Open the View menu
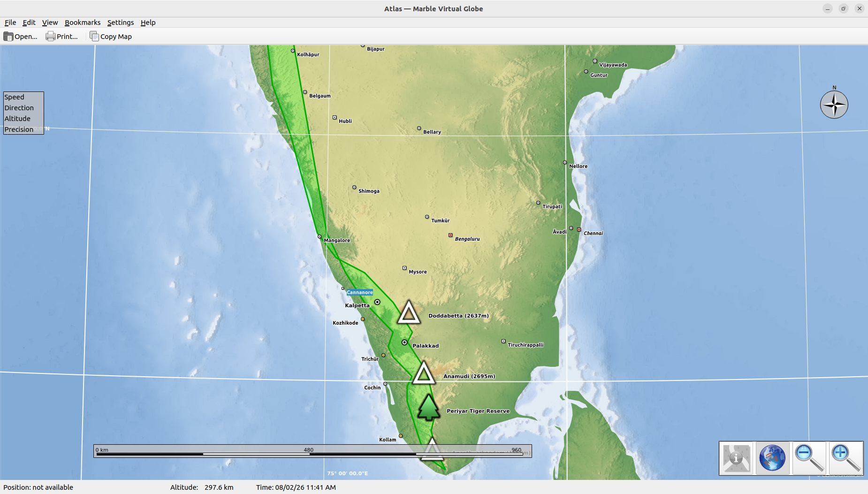Viewport: 868px width, 494px height. (50, 23)
